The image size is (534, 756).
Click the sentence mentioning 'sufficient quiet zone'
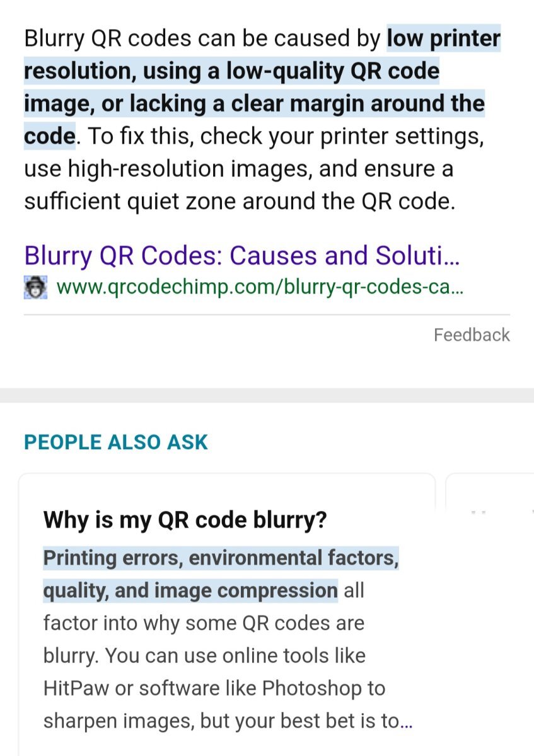239,202
